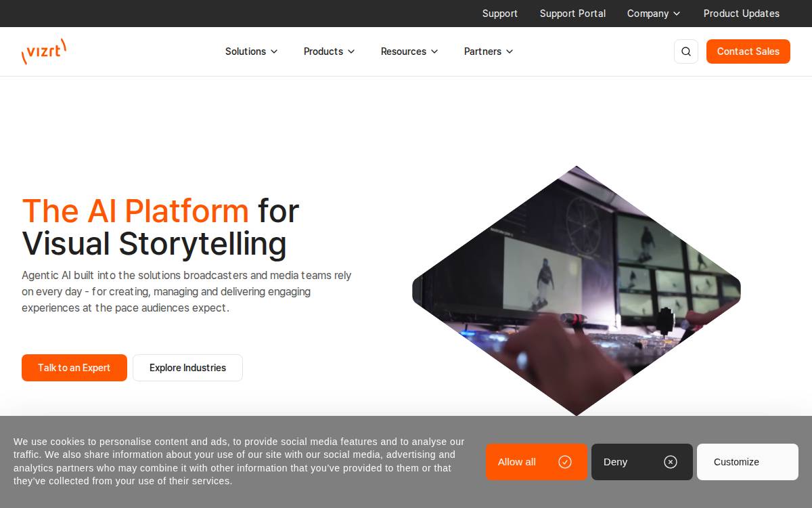Open the Support Portal link
The height and width of the screenshot is (508, 812).
572,14
